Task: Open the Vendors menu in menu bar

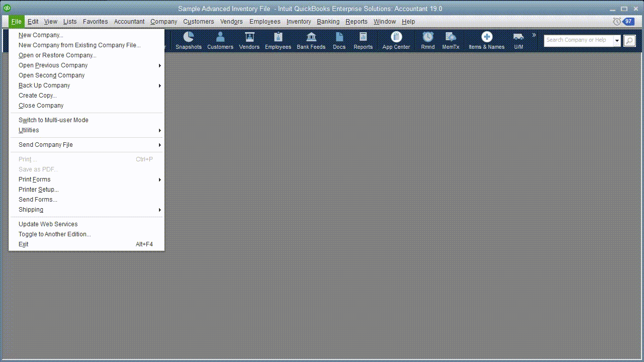Action: pyautogui.click(x=231, y=22)
